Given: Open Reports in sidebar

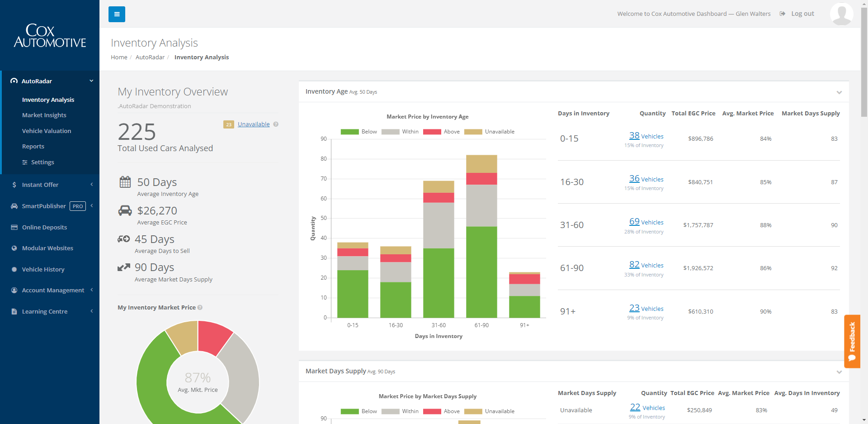Looking at the screenshot, I should point(33,147).
